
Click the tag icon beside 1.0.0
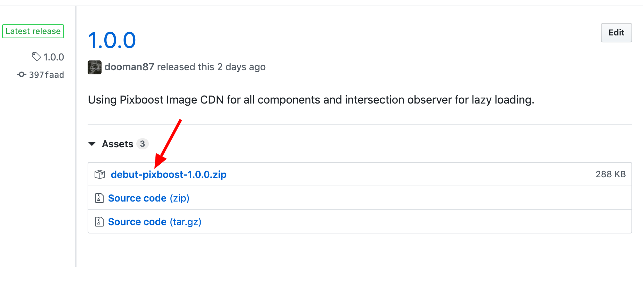point(36,57)
